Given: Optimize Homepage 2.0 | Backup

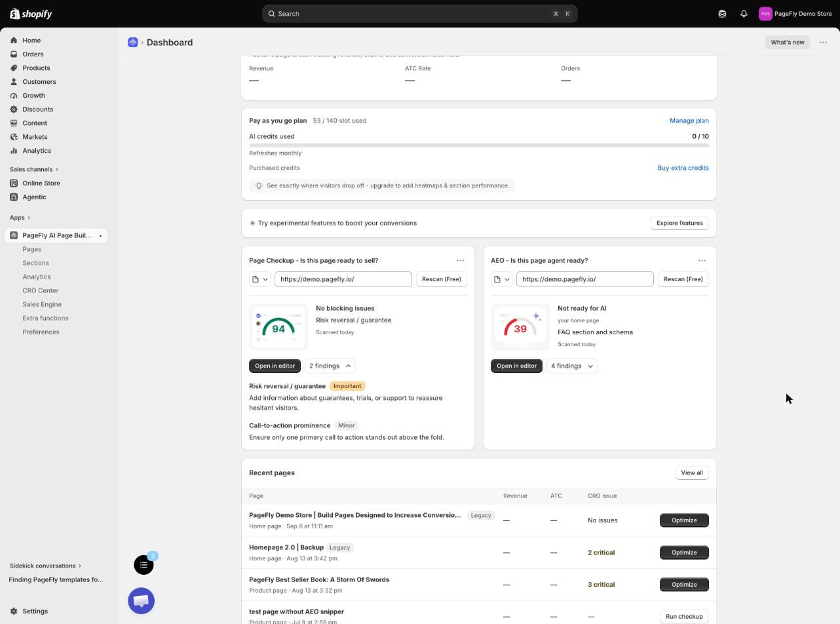Looking at the screenshot, I should coord(684,553).
